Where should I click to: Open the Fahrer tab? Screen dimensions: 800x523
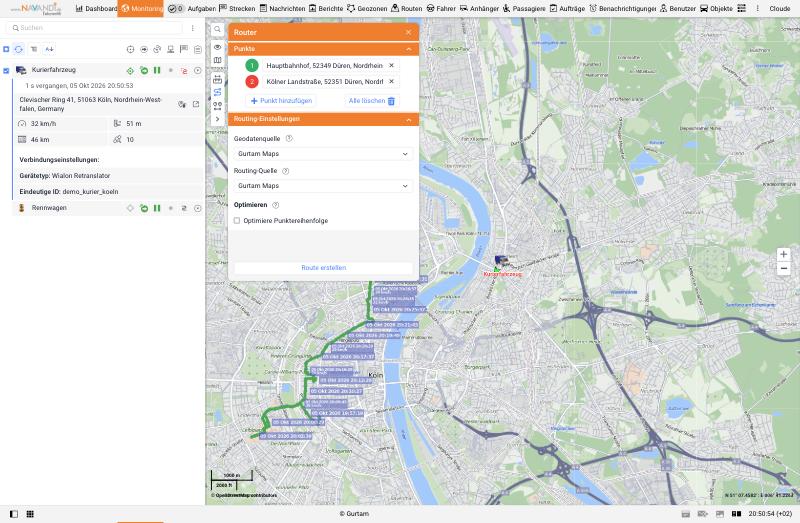tap(441, 8)
